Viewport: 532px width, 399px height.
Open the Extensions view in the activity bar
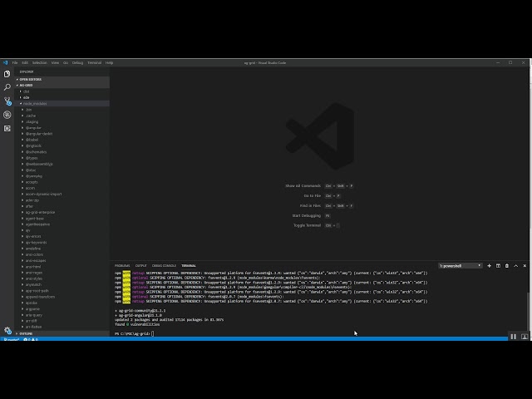point(7,128)
